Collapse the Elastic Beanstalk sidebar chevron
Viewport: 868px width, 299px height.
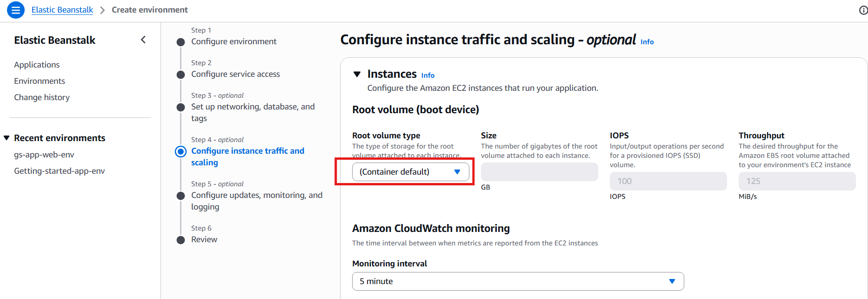[x=143, y=40]
